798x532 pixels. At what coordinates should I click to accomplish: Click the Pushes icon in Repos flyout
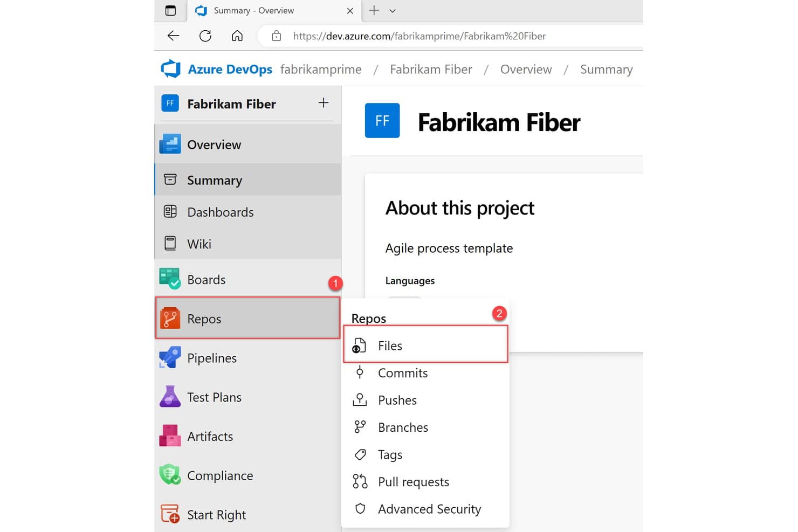pyautogui.click(x=360, y=400)
